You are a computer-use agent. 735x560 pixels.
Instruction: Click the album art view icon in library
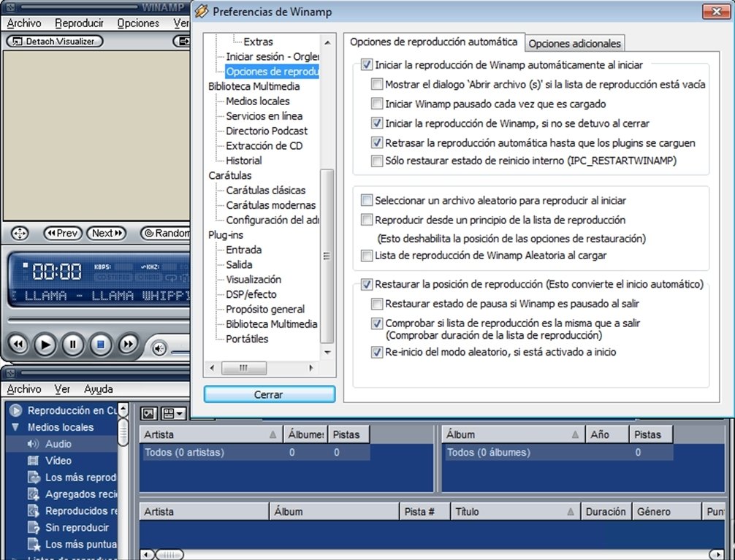[x=149, y=413]
